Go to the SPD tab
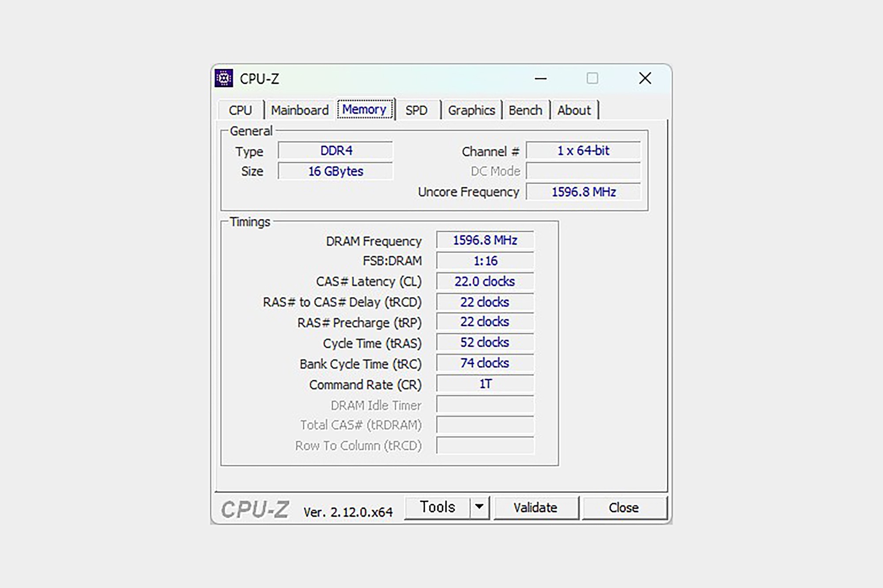Viewport: 883px width, 588px height. tap(416, 110)
